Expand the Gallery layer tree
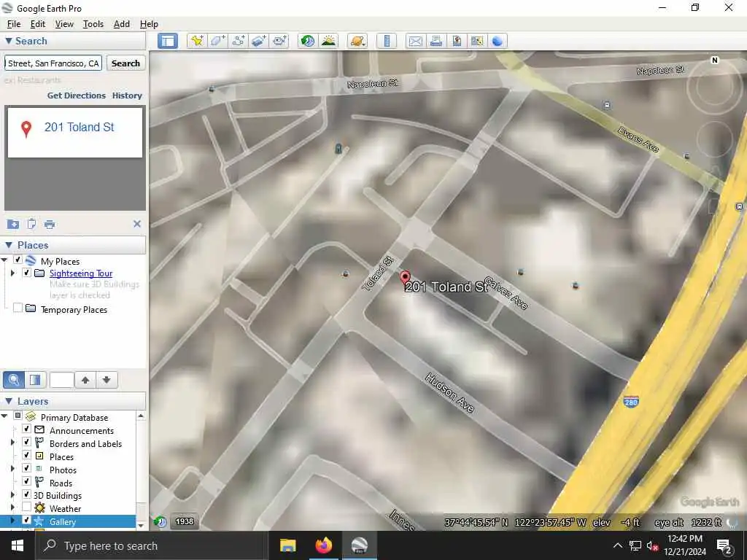The image size is (747, 560). pyautogui.click(x=13, y=521)
